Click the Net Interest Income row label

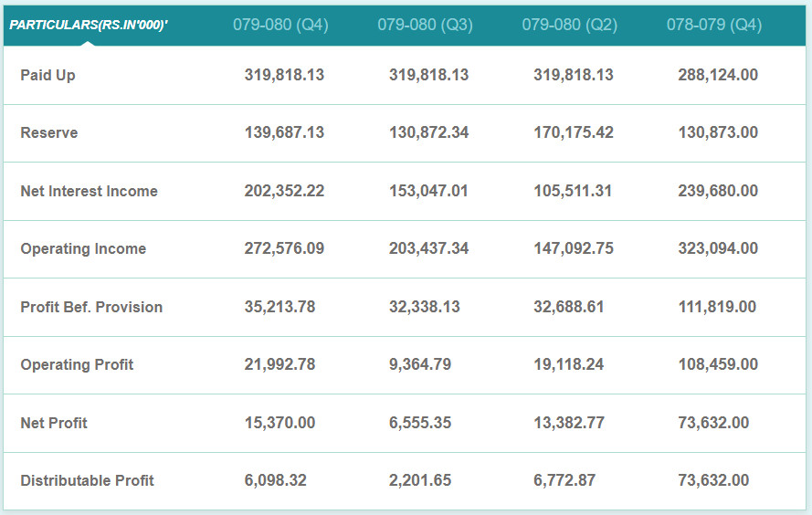click(89, 191)
